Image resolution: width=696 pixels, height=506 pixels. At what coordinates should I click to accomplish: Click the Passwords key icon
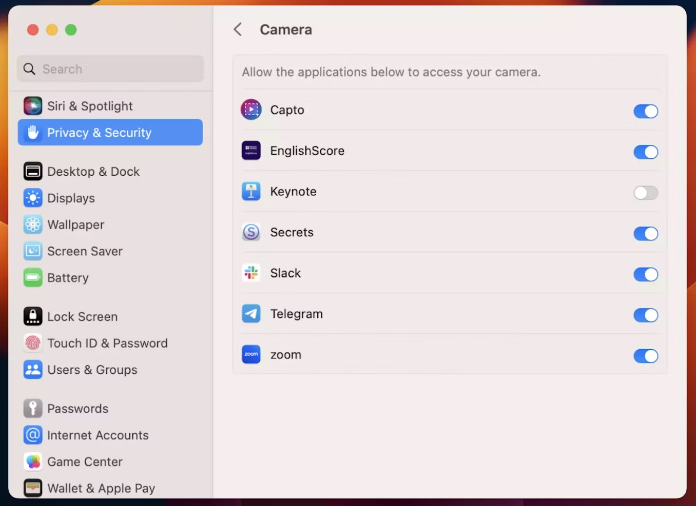(x=33, y=408)
